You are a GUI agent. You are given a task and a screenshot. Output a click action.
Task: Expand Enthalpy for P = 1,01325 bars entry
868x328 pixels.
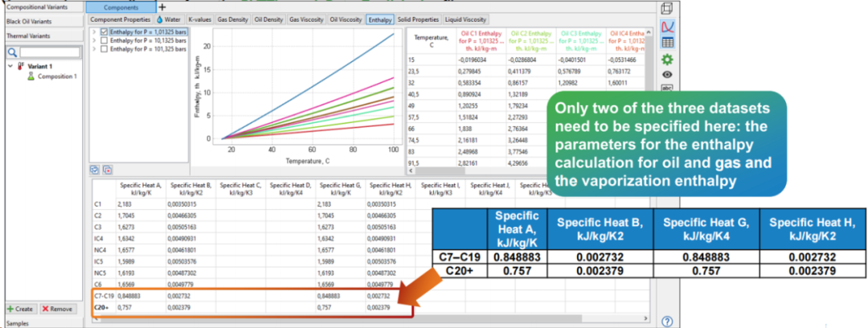(94, 32)
